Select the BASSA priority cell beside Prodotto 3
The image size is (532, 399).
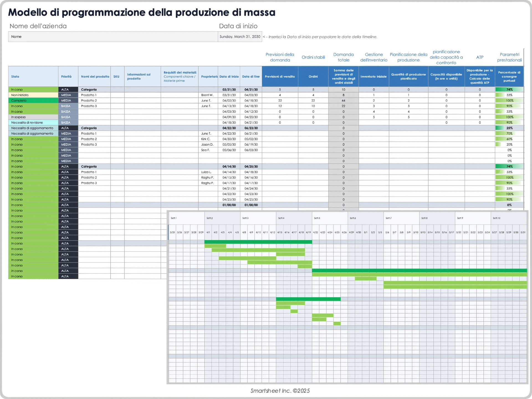[68, 106]
